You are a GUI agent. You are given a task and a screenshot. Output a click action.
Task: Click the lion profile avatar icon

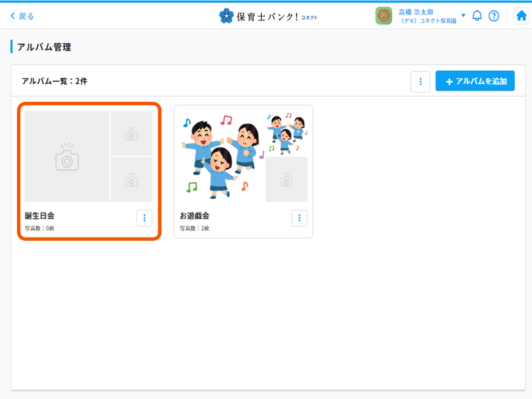384,15
